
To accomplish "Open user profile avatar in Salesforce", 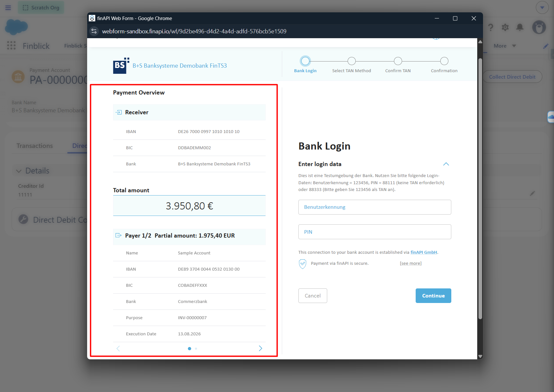I will pyautogui.click(x=539, y=27).
